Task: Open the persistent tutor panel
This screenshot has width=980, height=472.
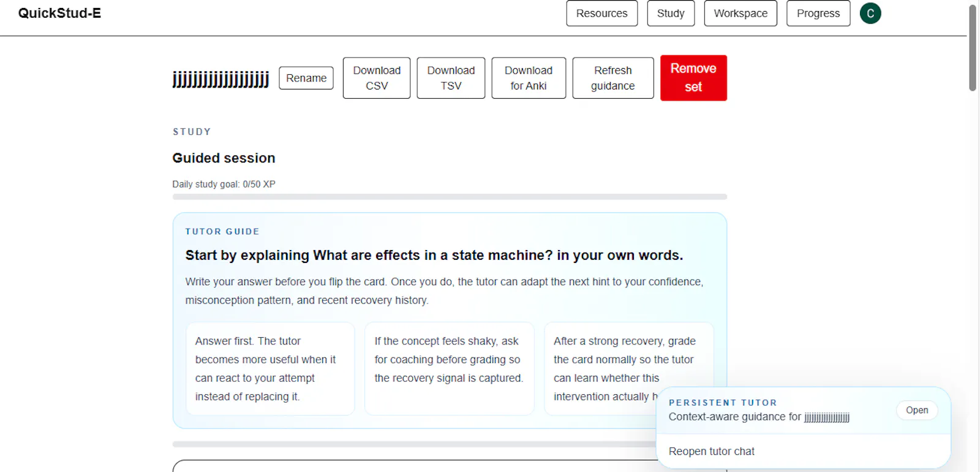Action: coord(917,410)
